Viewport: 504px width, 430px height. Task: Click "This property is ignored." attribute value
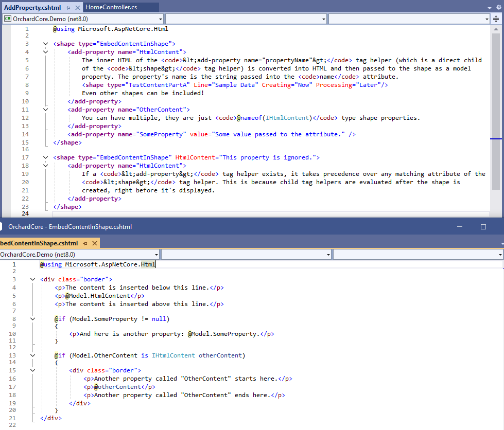click(x=267, y=157)
